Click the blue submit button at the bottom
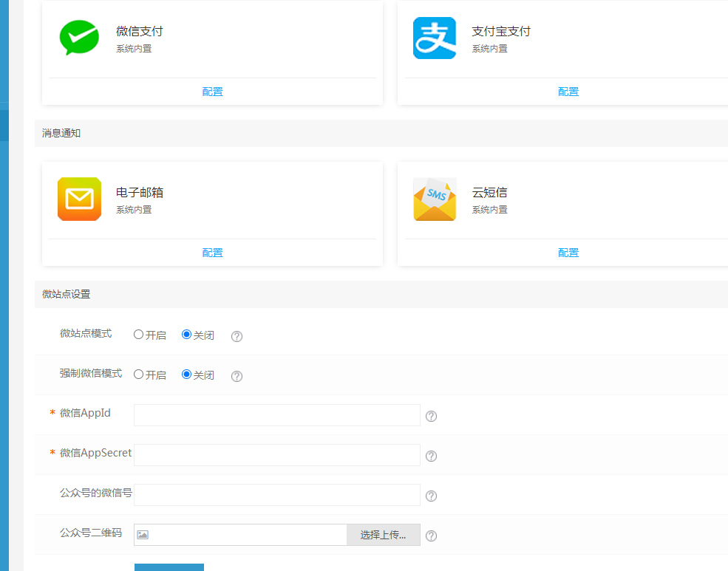 tap(169, 568)
